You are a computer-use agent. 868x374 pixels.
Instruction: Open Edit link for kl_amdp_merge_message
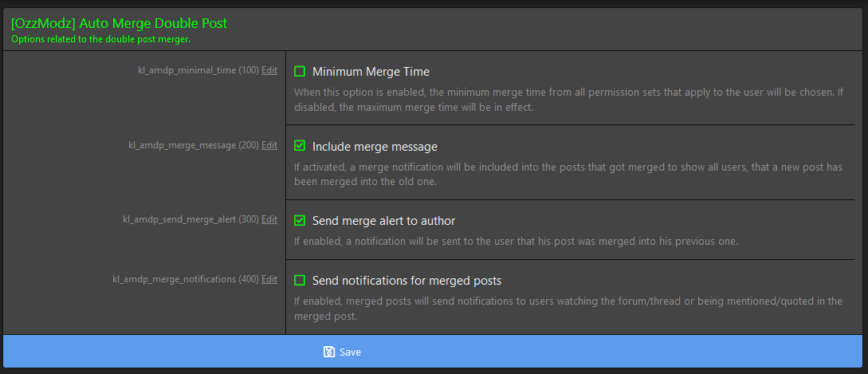pos(269,145)
